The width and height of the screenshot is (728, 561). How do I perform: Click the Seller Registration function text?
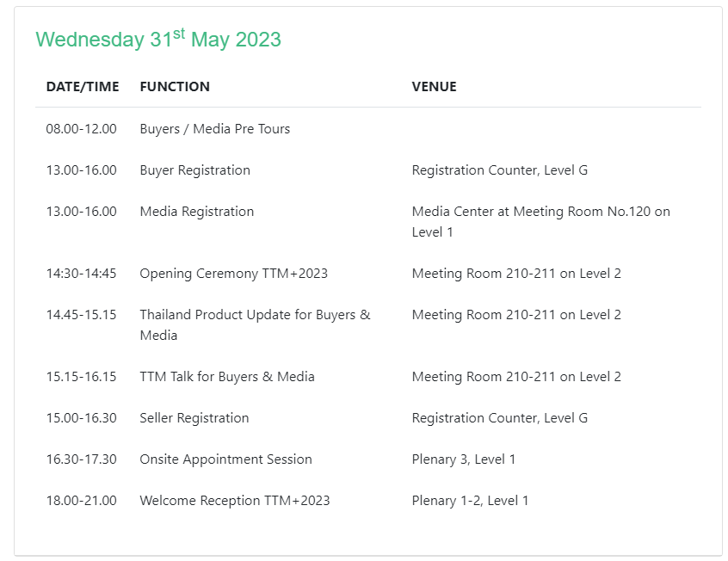click(194, 418)
